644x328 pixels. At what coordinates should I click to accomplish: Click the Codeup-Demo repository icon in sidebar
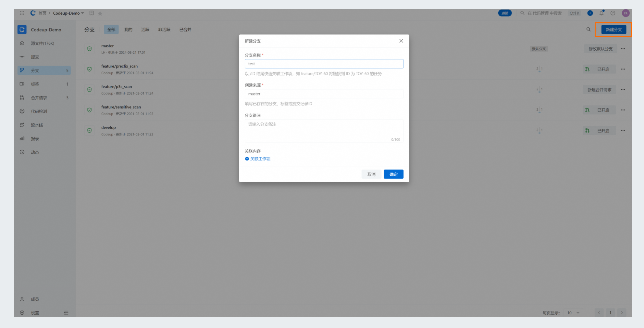[x=22, y=30]
